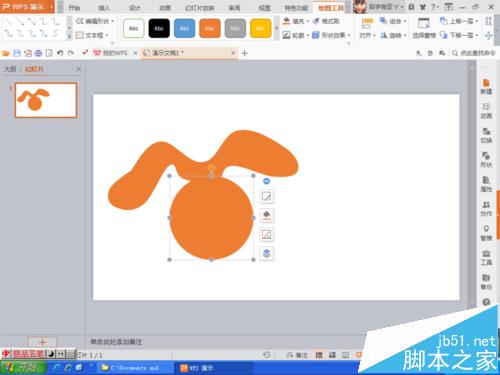Click the Windows 开始 Start button
This screenshot has width=500, height=375.
click(23, 368)
